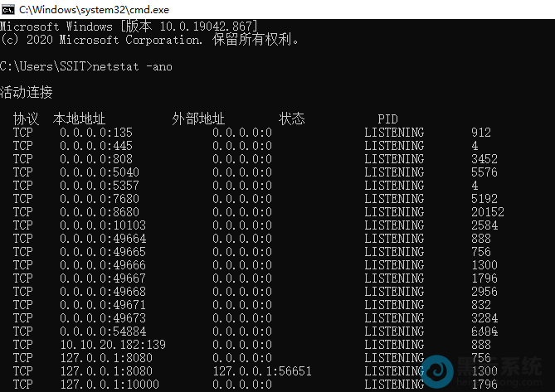The height and width of the screenshot is (392, 555).
Task: Click the 活动连接 heading
Action: pyautogui.click(x=27, y=92)
